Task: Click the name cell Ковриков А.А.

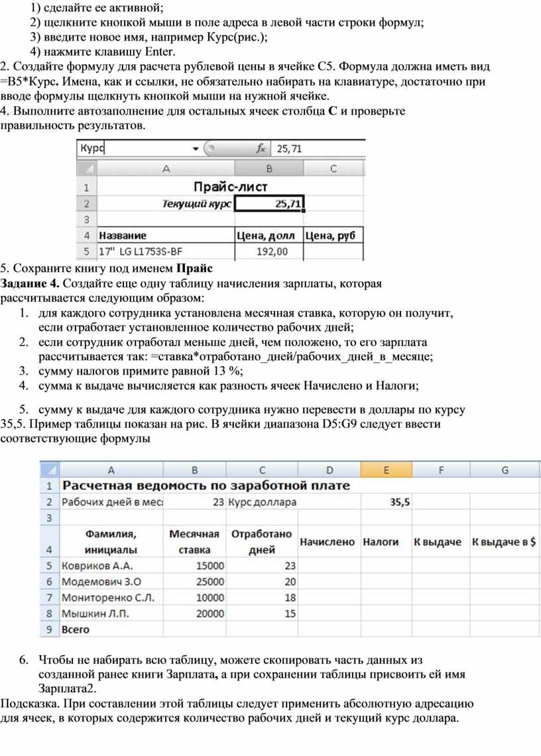Action: click(x=111, y=566)
